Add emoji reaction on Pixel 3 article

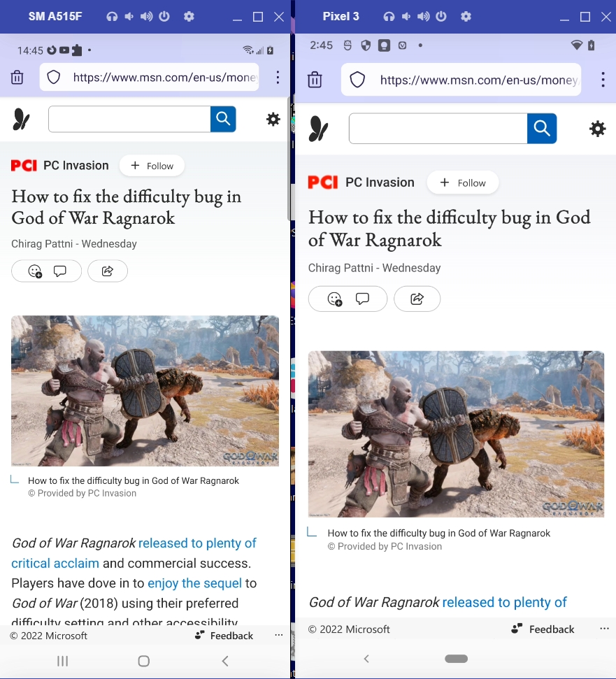(x=335, y=299)
